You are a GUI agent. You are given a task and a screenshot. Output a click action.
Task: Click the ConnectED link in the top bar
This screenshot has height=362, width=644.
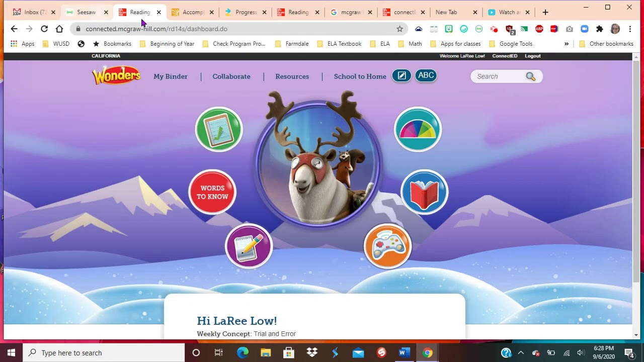point(505,56)
